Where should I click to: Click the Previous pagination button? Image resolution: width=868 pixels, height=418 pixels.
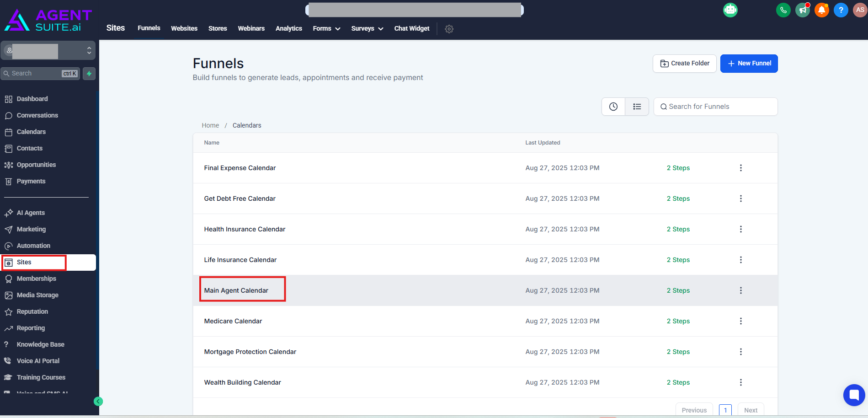click(x=694, y=410)
